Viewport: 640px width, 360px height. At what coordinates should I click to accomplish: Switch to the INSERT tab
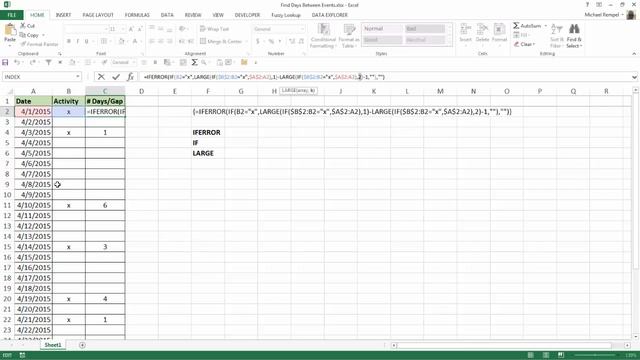[63, 15]
